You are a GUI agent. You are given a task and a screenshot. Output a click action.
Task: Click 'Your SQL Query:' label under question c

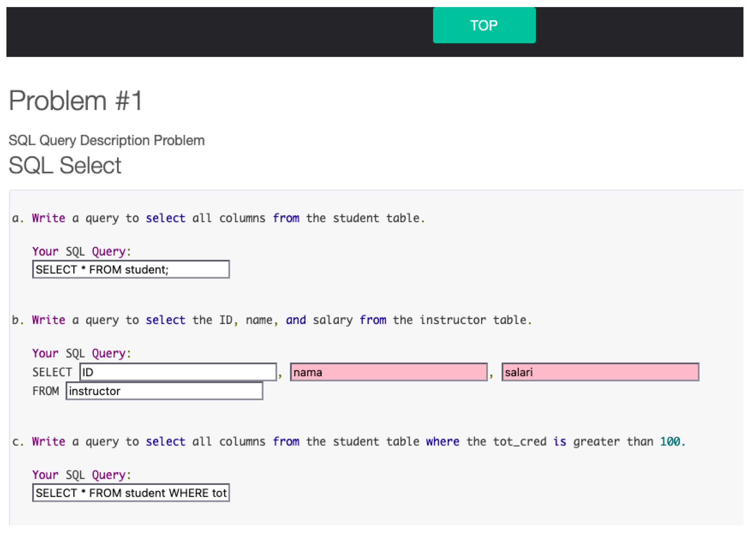click(x=82, y=475)
